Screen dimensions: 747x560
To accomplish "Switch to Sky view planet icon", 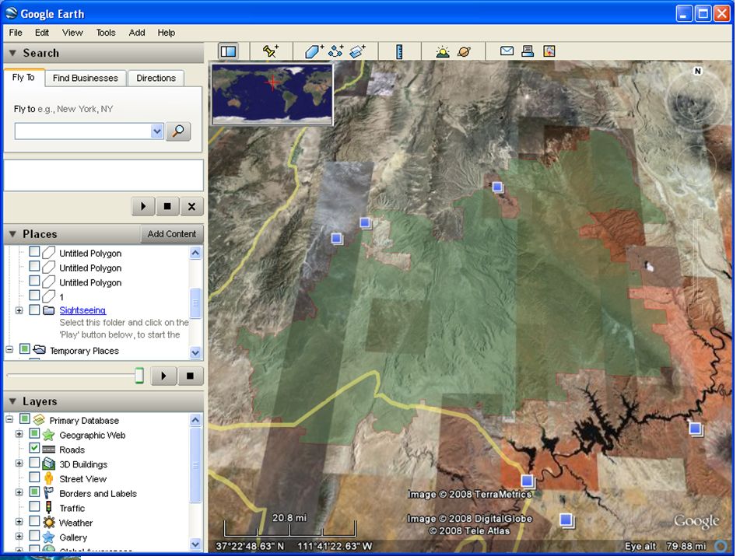I will (x=464, y=51).
